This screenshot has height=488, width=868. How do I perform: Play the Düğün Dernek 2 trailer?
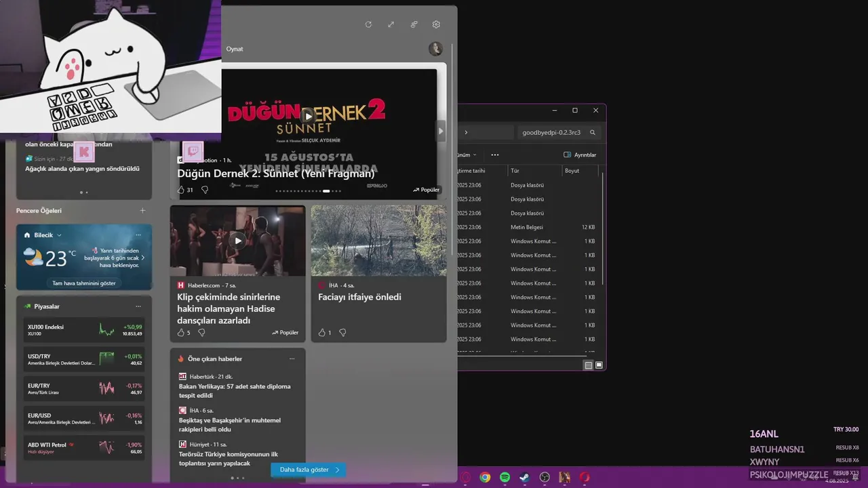(x=309, y=115)
